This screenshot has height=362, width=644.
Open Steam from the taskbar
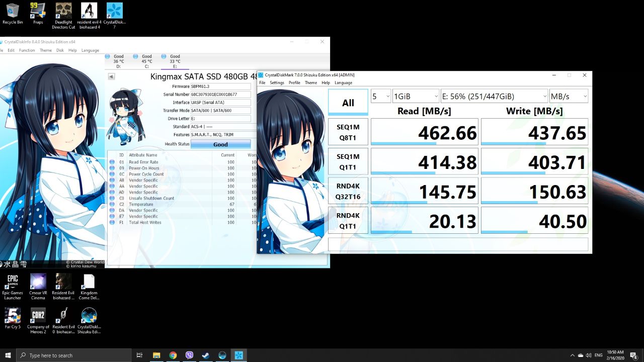[206, 355]
